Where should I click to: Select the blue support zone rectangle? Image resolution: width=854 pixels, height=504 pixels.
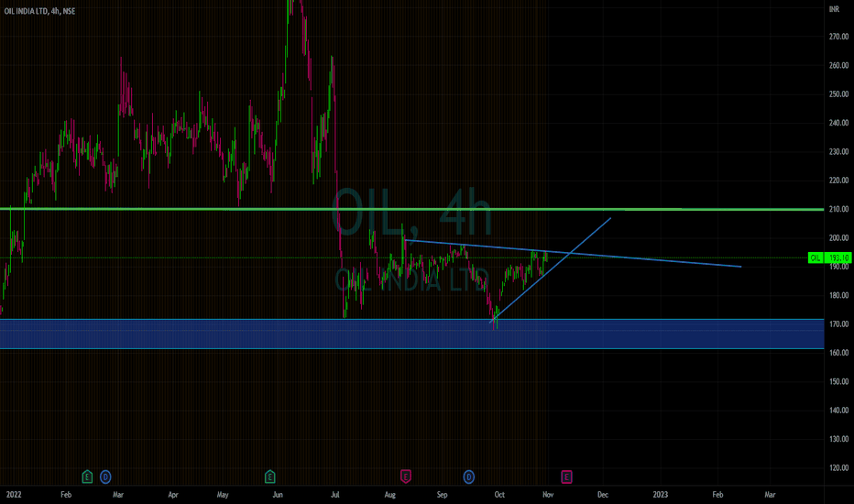tap(411, 334)
